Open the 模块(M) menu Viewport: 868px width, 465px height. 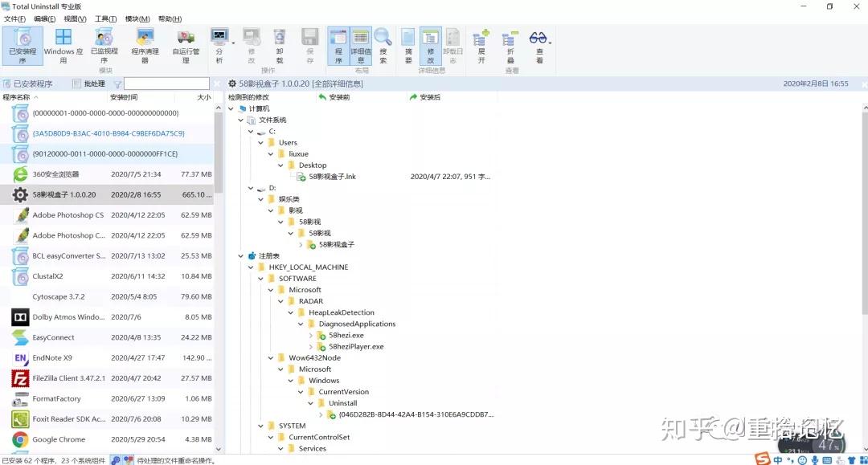pos(137,18)
